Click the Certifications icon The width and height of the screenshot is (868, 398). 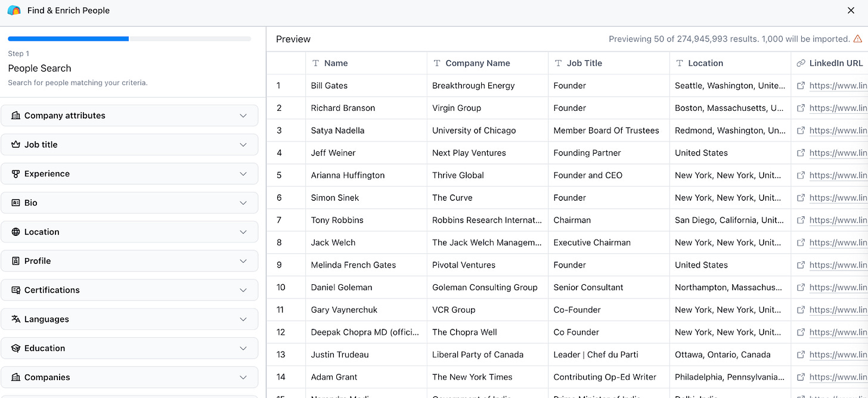15,290
